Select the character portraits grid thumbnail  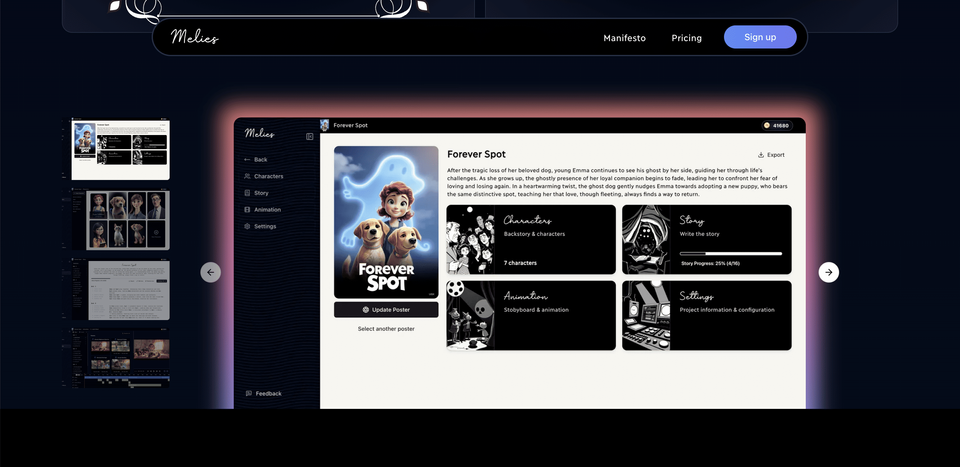pyautogui.click(x=121, y=220)
